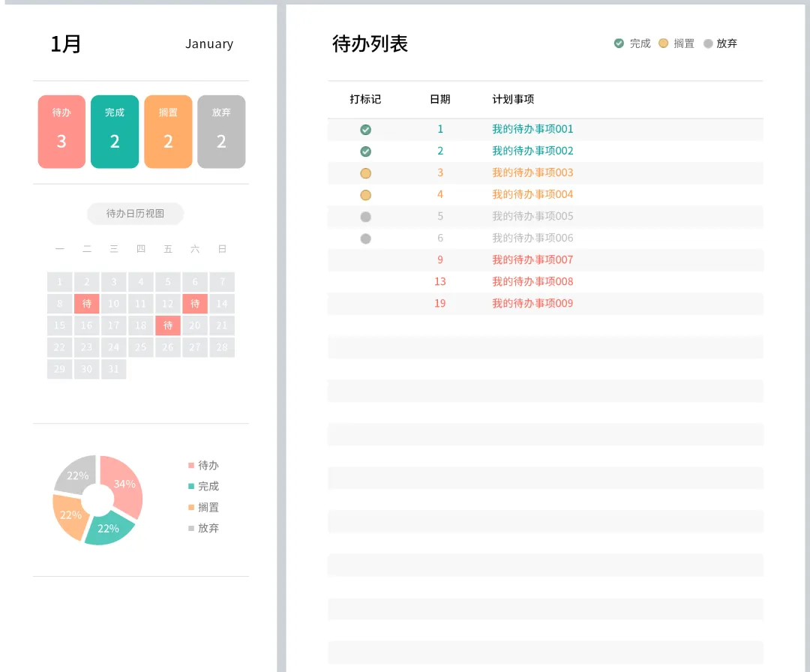Click the teal 22% pie chart slice

109,529
